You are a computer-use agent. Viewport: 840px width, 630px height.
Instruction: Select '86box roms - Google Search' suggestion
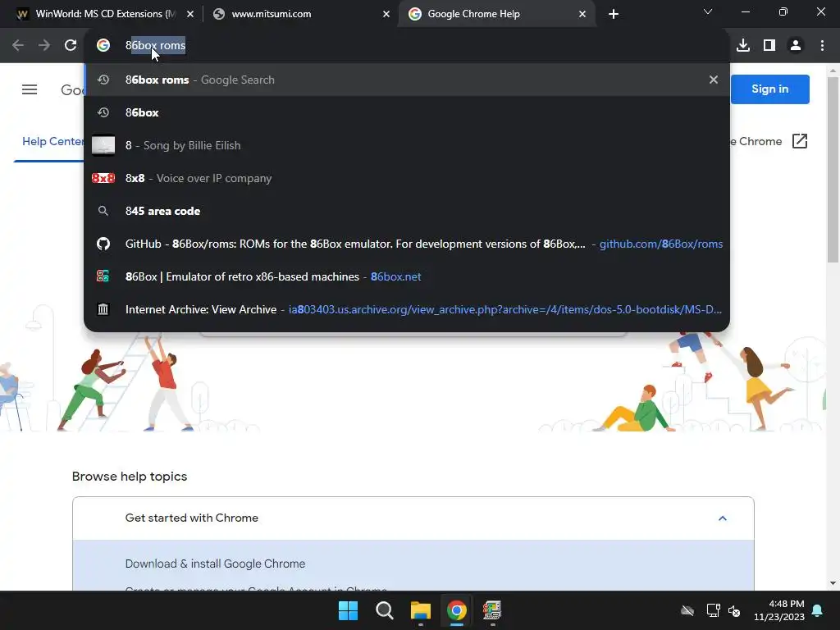click(407, 80)
